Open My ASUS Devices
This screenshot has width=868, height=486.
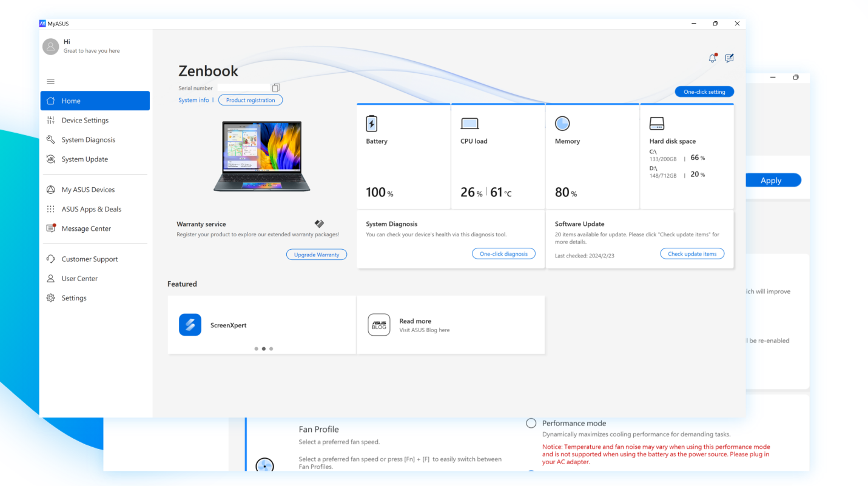[x=95, y=190]
